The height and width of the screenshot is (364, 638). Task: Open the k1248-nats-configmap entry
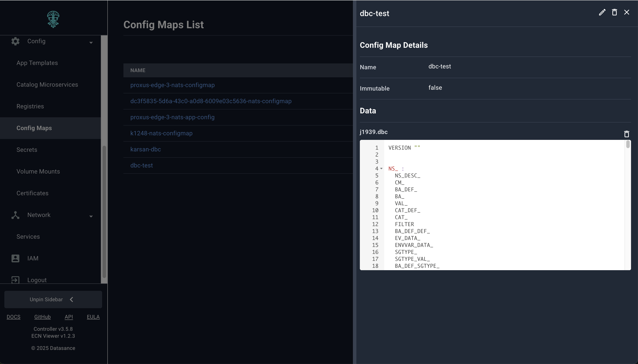pos(161,133)
